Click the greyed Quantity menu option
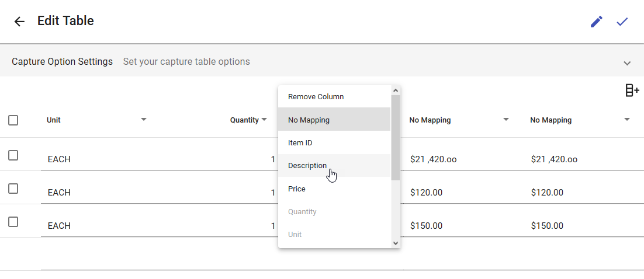The height and width of the screenshot is (279, 644). click(x=334, y=212)
